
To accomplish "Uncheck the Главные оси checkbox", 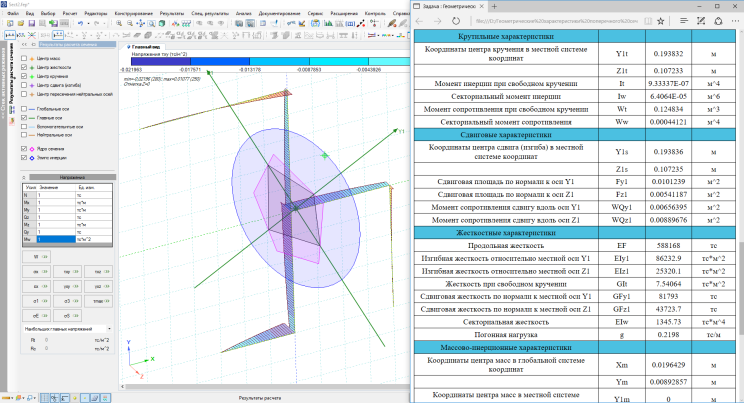I will [x=24, y=118].
